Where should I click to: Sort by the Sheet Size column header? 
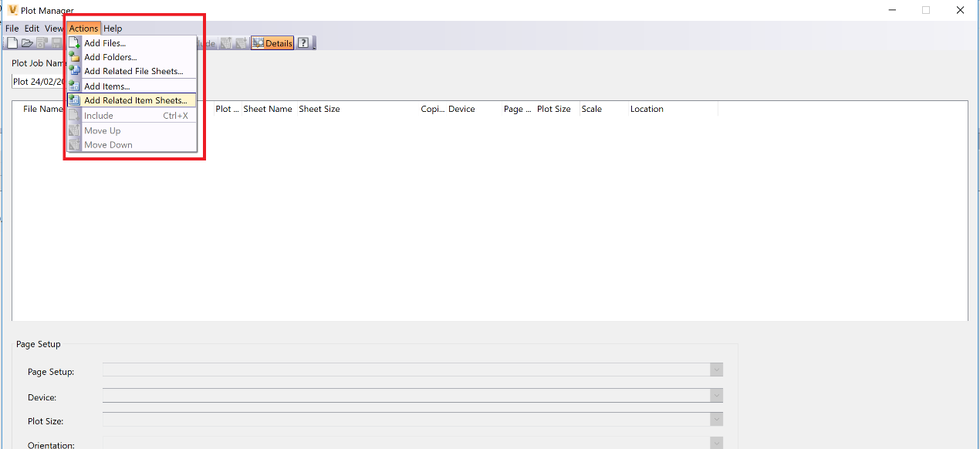coord(319,109)
